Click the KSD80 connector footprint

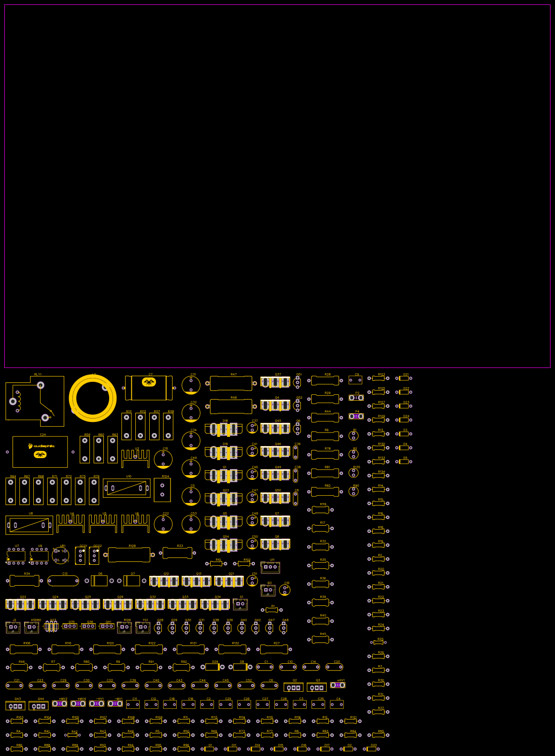pyautogui.click(x=32, y=628)
